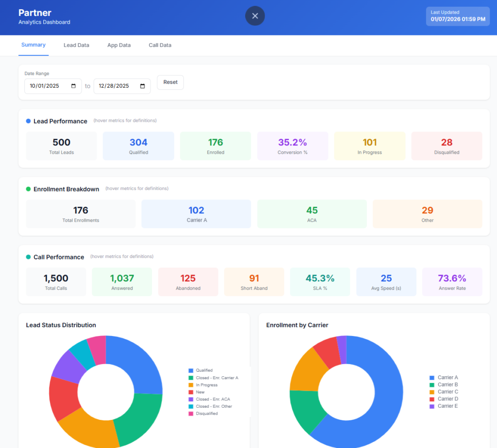Open calendar picker for start date 10/01/2025
This screenshot has height=448, width=497.
[x=74, y=86]
